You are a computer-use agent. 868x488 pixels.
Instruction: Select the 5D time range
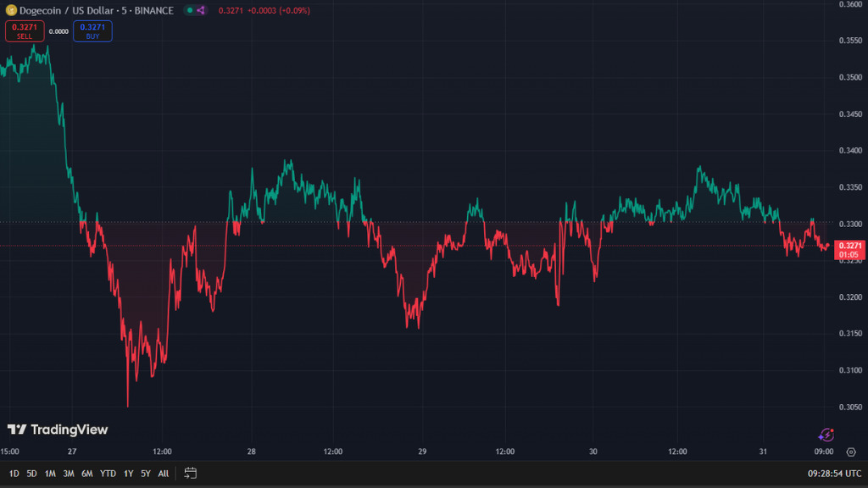(31, 474)
